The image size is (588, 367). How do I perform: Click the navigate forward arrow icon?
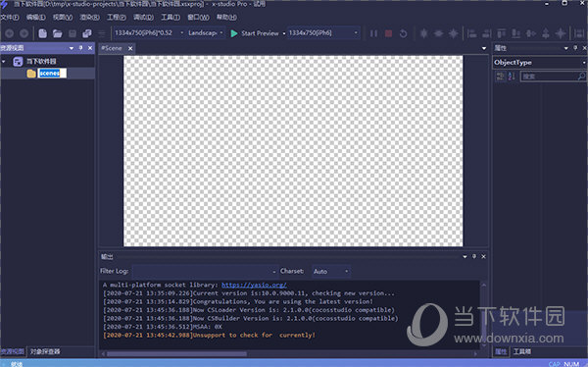pyautogui.click(x=24, y=33)
